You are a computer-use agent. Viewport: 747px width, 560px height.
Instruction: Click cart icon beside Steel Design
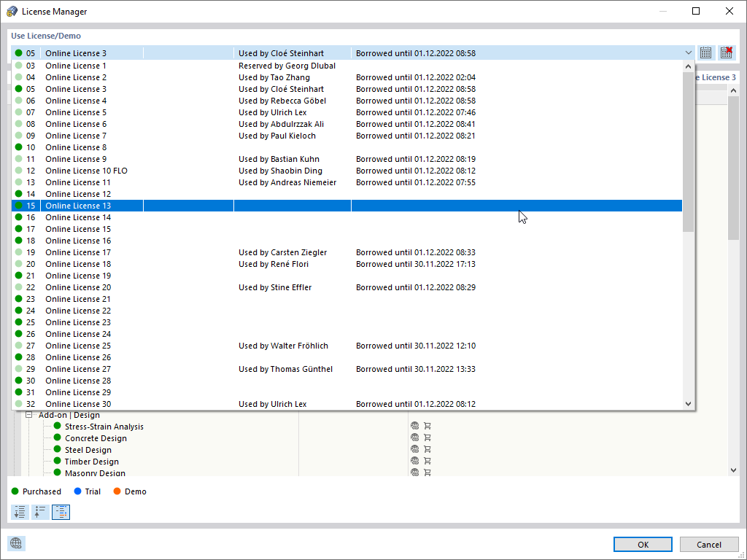tap(427, 449)
